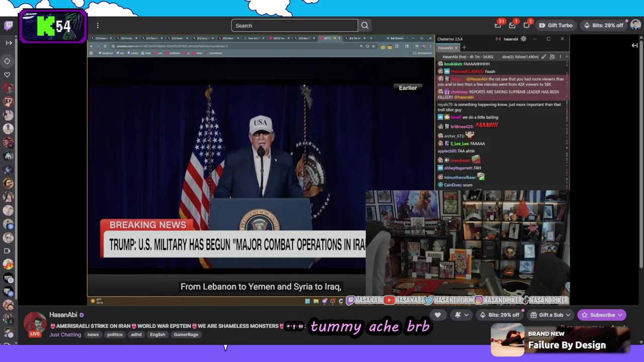The width and height of the screenshot is (644, 362).
Task: Open Chatterino settings gear icon
Action: 523,39
